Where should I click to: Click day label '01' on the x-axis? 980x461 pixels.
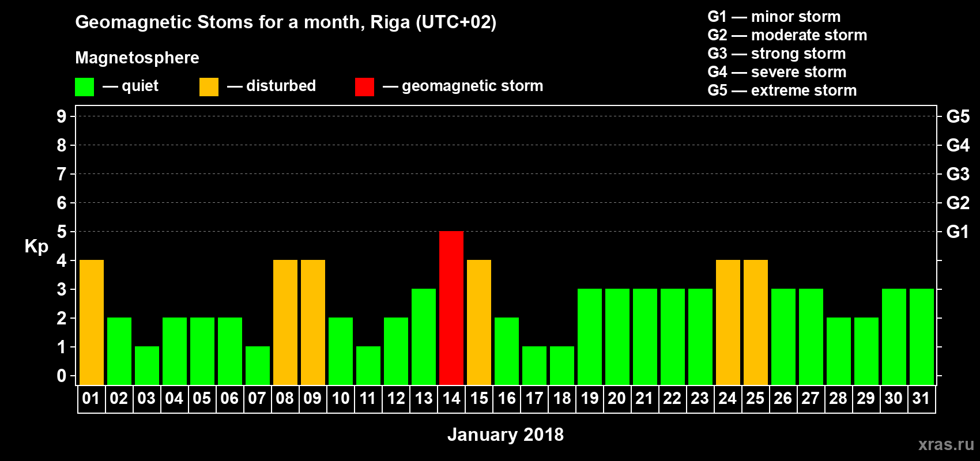click(x=91, y=399)
